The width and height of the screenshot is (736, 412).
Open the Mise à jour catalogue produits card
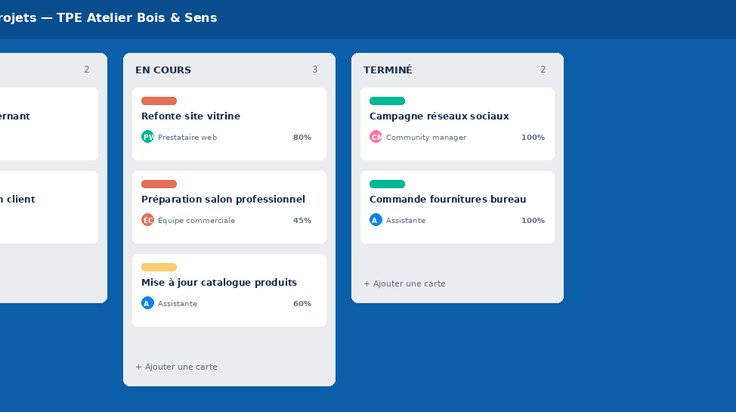pos(229,290)
